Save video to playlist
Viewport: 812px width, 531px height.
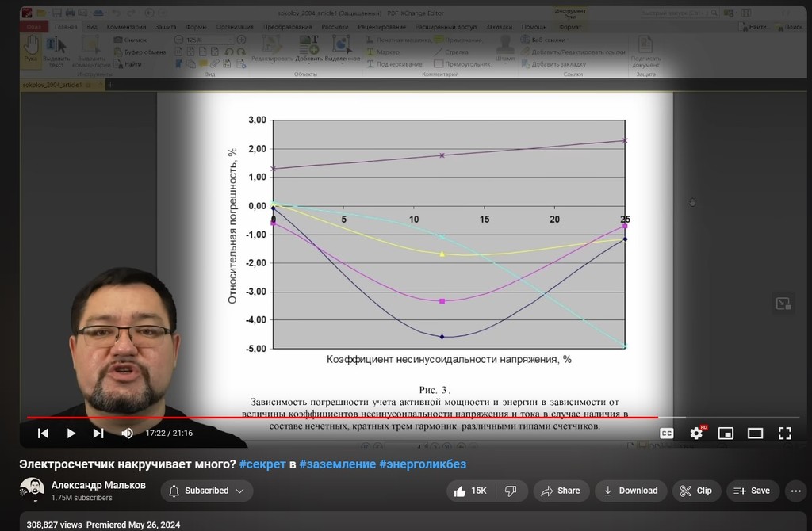coord(752,491)
